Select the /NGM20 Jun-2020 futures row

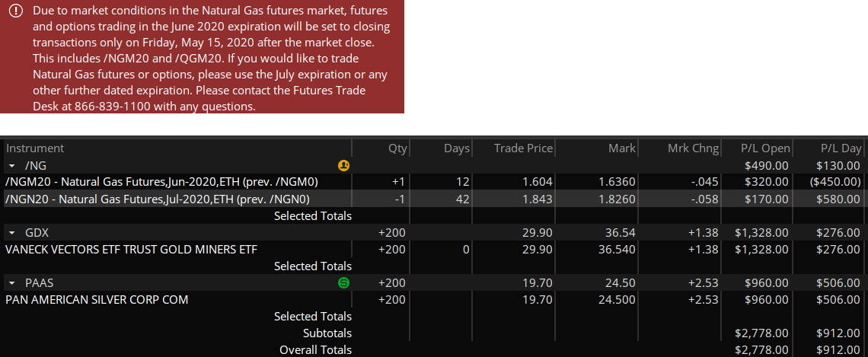434,181
